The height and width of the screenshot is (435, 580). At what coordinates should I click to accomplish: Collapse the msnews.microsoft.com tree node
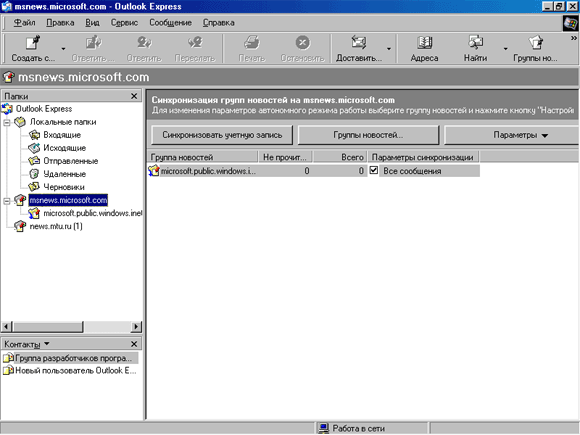[7, 201]
